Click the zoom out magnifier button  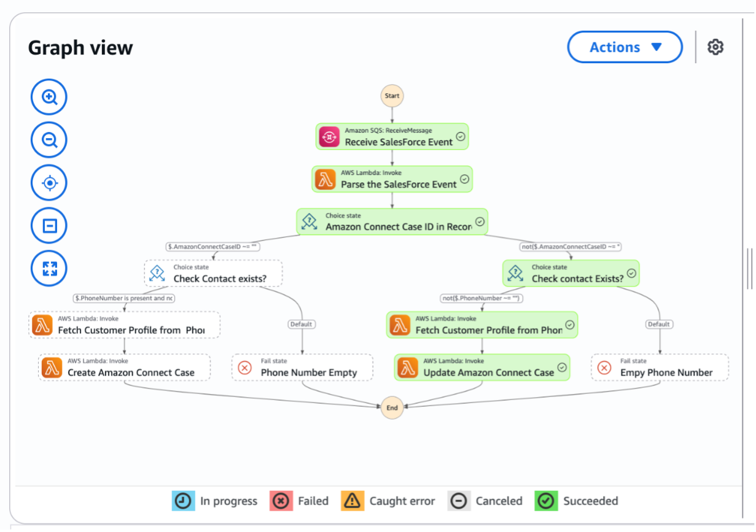click(49, 140)
